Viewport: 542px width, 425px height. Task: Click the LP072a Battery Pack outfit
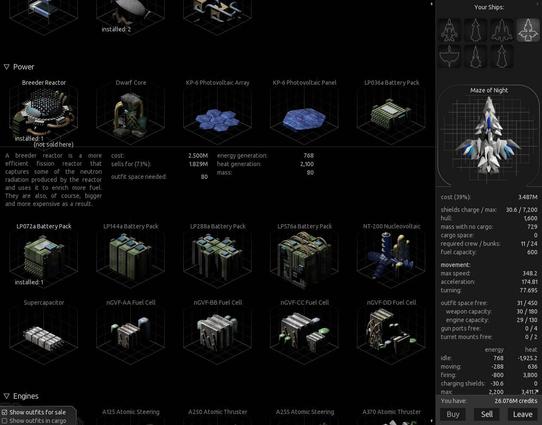pyautogui.click(x=44, y=256)
